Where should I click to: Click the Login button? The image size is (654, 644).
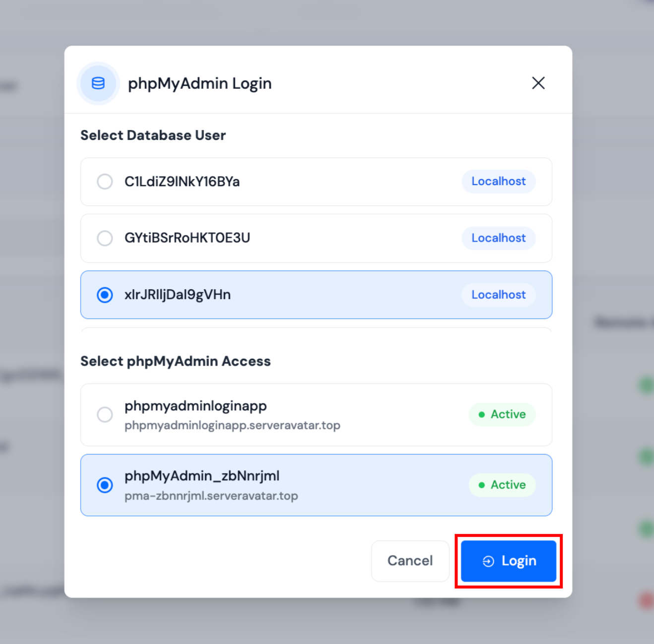point(509,561)
